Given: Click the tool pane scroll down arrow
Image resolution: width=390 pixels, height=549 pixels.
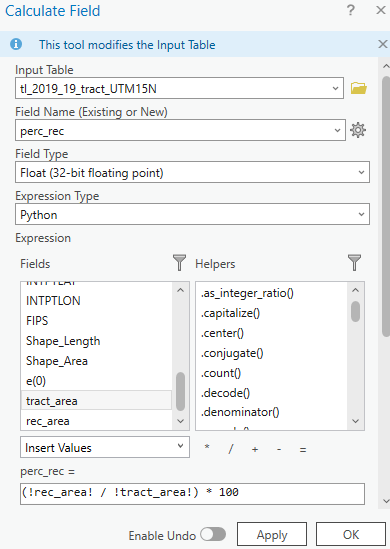Looking at the screenshot, I should pyautogui.click(x=386, y=501).
